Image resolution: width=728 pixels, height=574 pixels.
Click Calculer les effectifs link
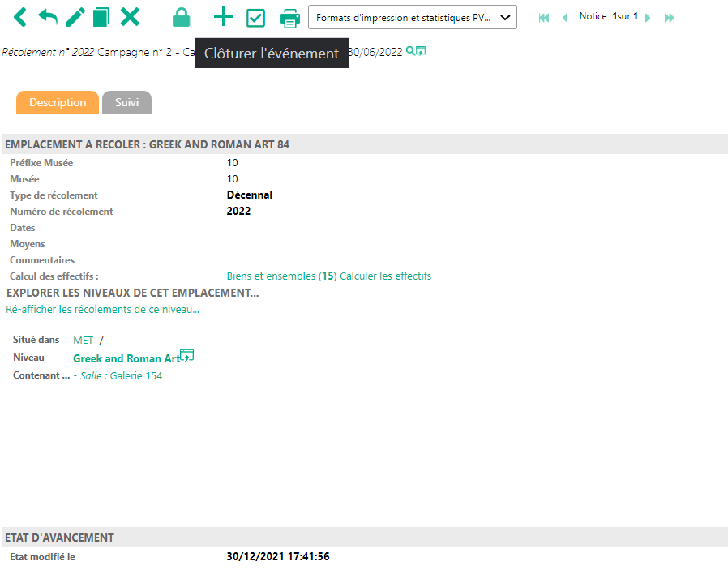tap(385, 276)
